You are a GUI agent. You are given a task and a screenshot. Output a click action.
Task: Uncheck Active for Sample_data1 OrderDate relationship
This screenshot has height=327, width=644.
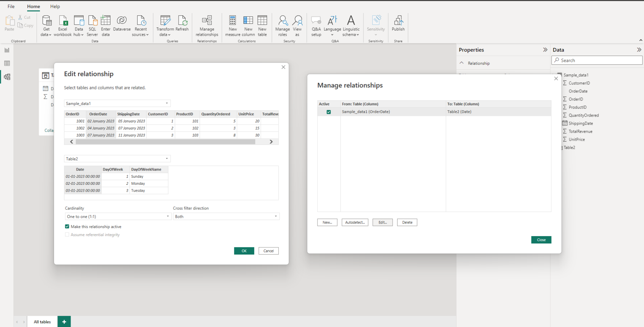329,112
